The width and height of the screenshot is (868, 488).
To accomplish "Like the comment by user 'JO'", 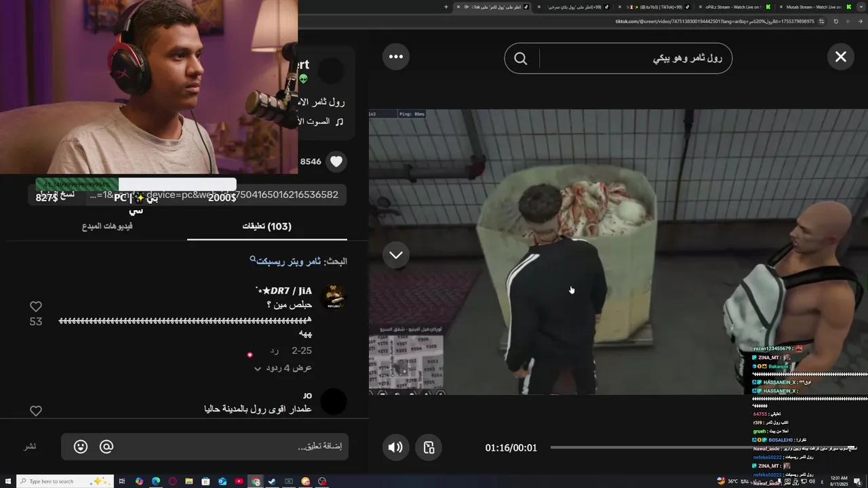I will point(36,411).
